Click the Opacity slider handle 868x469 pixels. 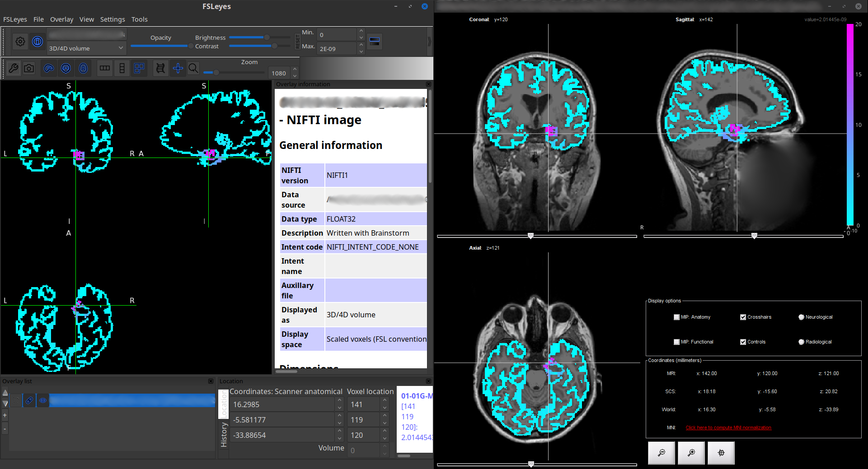point(190,46)
